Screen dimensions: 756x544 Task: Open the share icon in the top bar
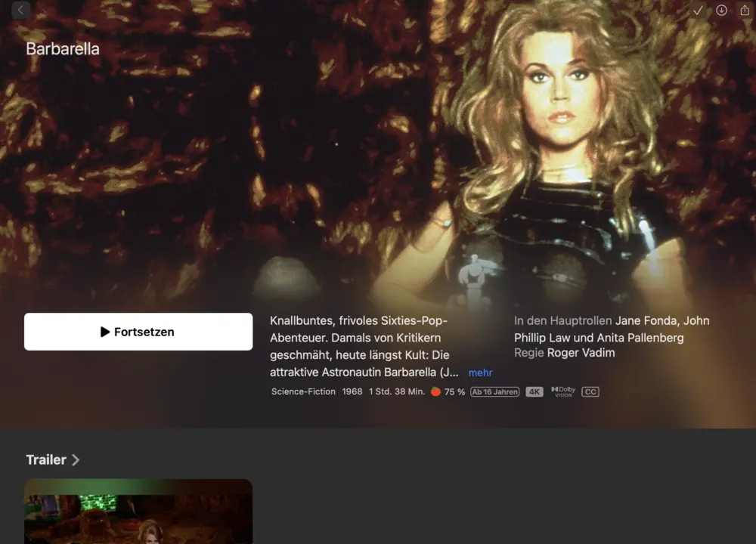pyautogui.click(x=745, y=10)
